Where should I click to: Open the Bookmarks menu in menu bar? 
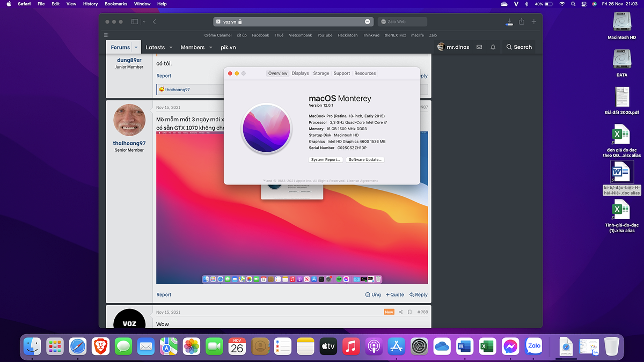click(116, 4)
